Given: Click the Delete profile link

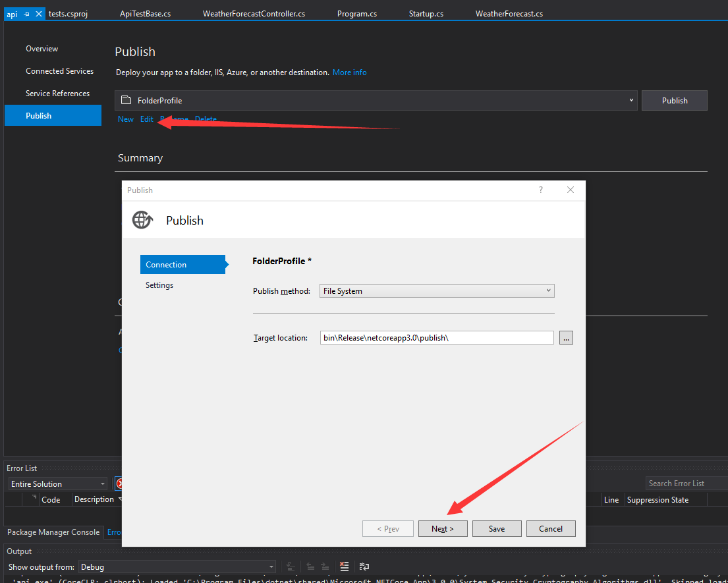Looking at the screenshot, I should [x=206, y=119].
